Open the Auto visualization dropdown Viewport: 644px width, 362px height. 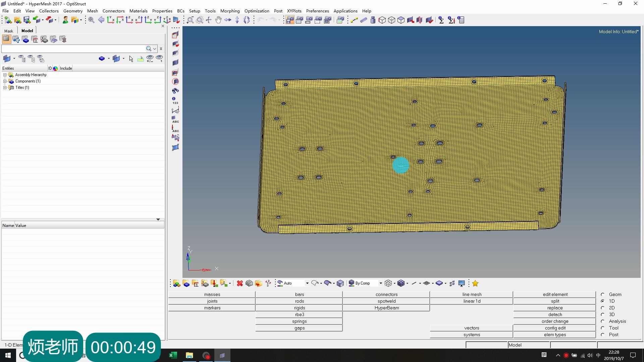[307, 284]
